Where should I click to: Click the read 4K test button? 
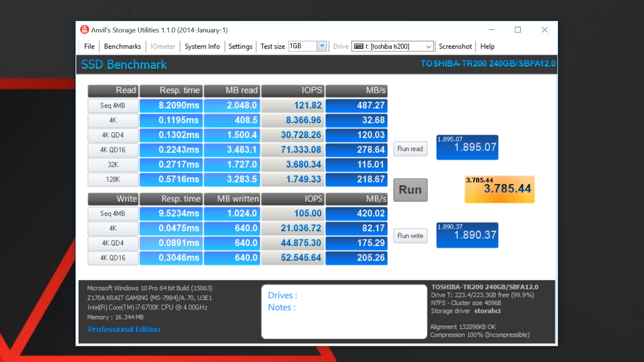113,120
